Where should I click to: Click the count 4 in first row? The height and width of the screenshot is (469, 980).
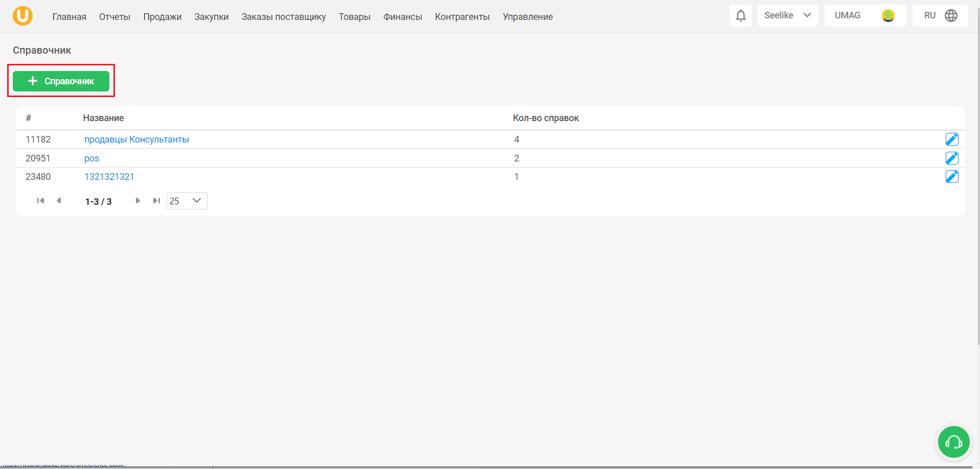pyautogui.click(x=517, y=139)
